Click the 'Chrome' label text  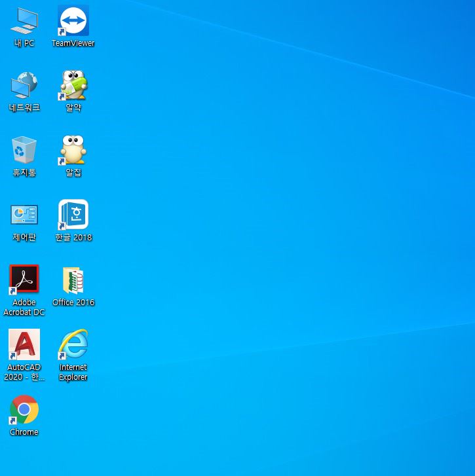click(24, 431)
